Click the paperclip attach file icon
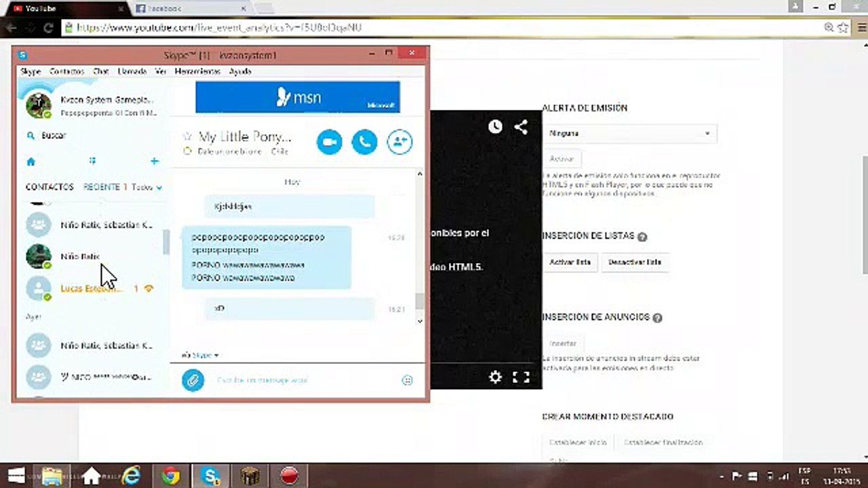Viewport: 868px width, 488px height. point(193,380)
